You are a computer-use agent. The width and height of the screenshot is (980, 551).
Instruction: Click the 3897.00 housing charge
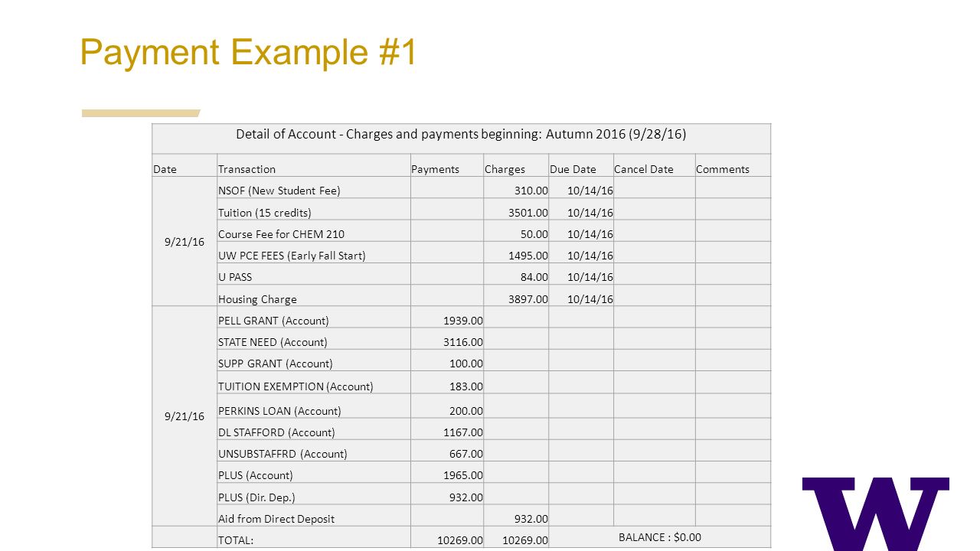[x=528, y=299]
